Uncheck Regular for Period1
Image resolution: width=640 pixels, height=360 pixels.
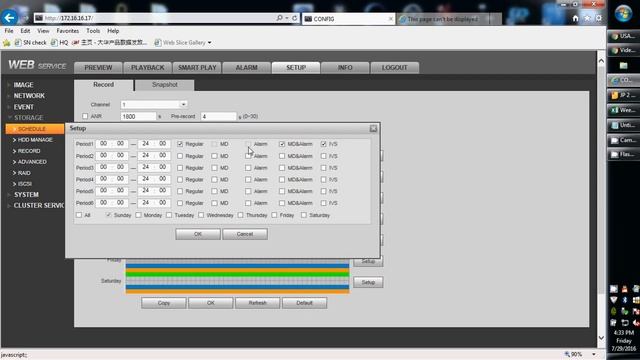[180, 144]
